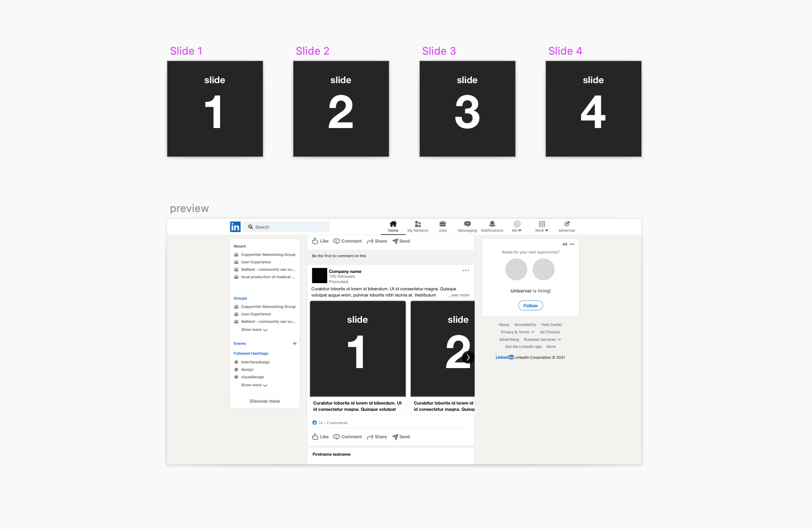The width and height of the screenshot is (812, 529).
Task: Like the carousel post at bottom
Action: coord(320,437)
